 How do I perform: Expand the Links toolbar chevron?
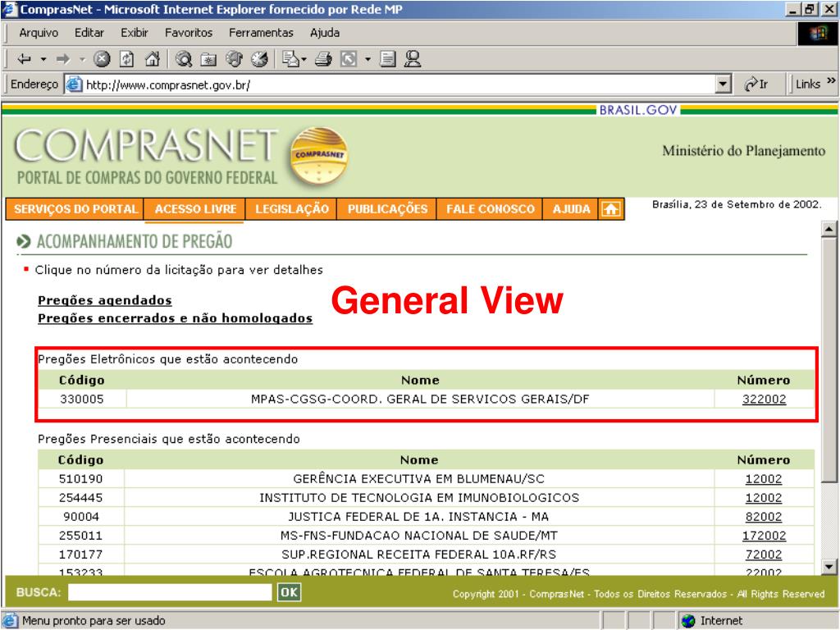coord(831,81)
